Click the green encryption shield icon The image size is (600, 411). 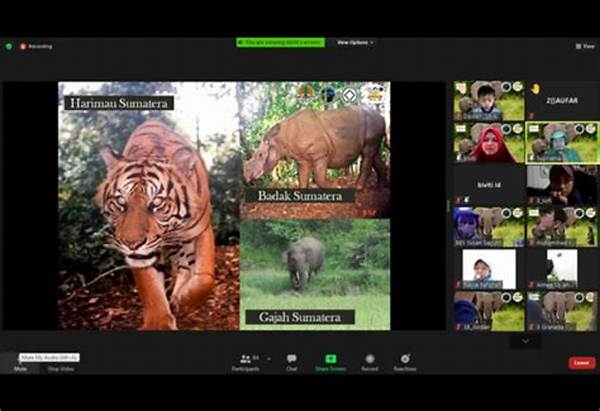click(8, 46)
